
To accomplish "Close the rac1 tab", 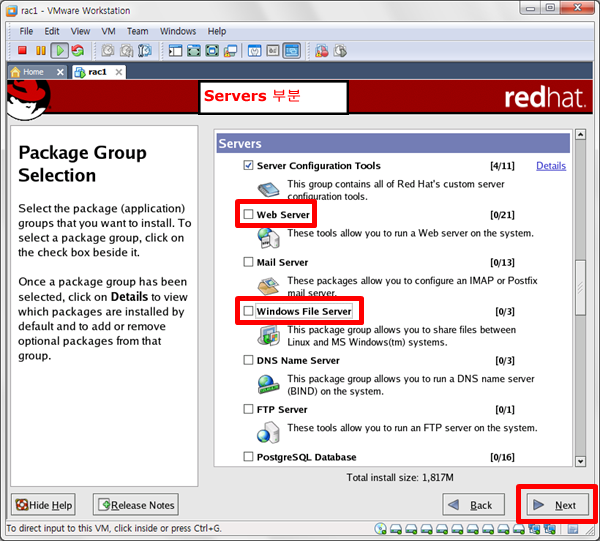I will pos(119,72).
